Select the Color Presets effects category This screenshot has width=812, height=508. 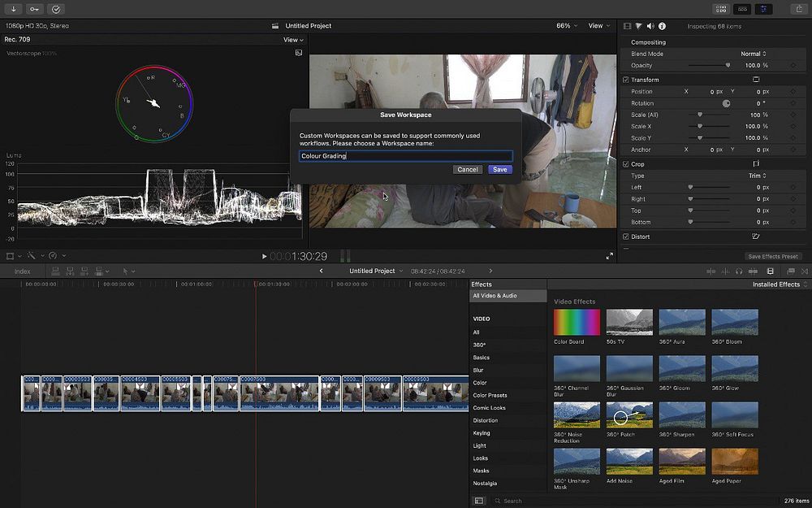(x=490, y=396)
